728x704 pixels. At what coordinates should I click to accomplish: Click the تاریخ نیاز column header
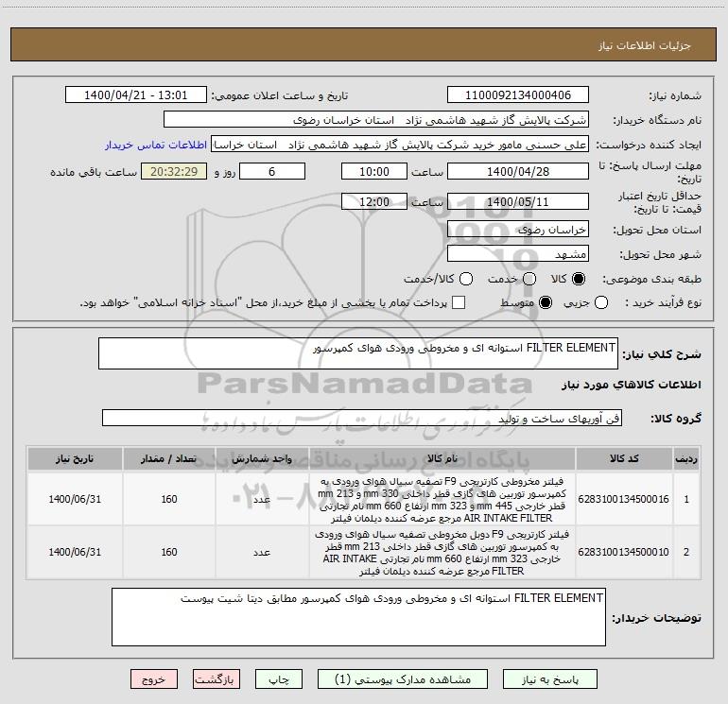(x=75, y=458)
